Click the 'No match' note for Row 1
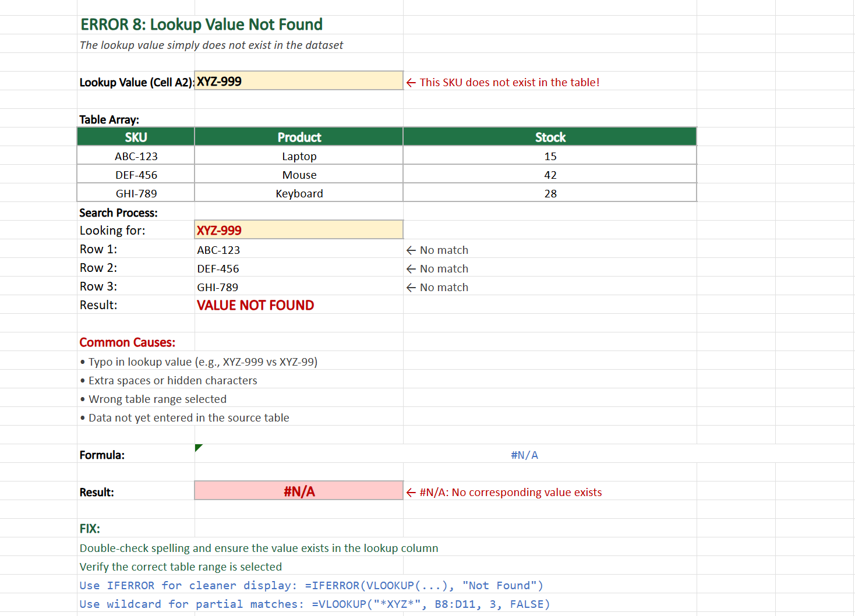The image size is (855, 616). tap(437, 250)
